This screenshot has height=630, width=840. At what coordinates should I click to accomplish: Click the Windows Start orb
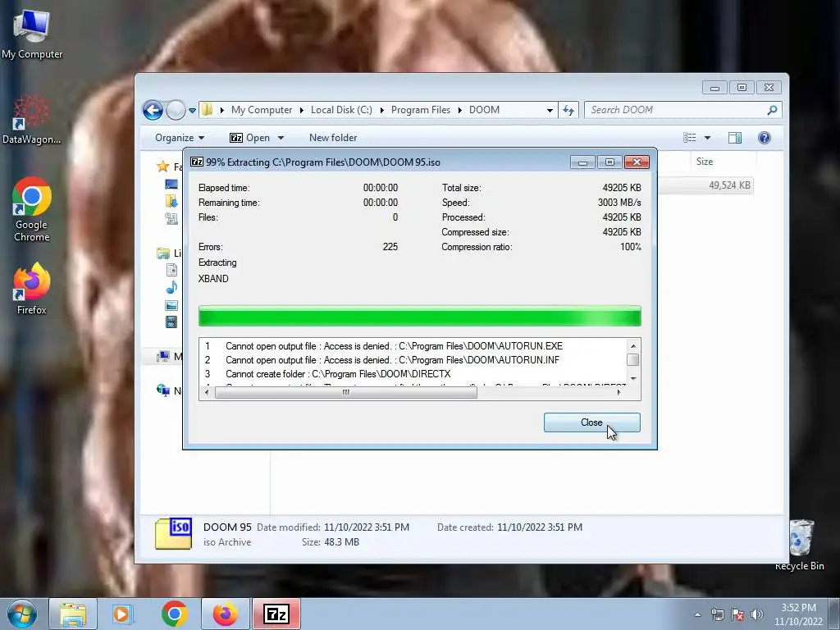coord(21,614)
